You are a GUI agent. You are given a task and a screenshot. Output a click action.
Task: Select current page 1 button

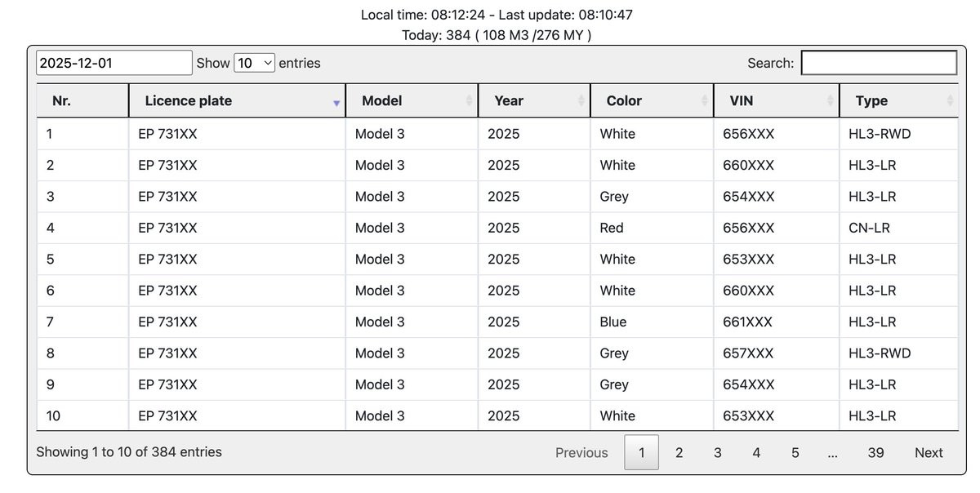click(642, 452)
